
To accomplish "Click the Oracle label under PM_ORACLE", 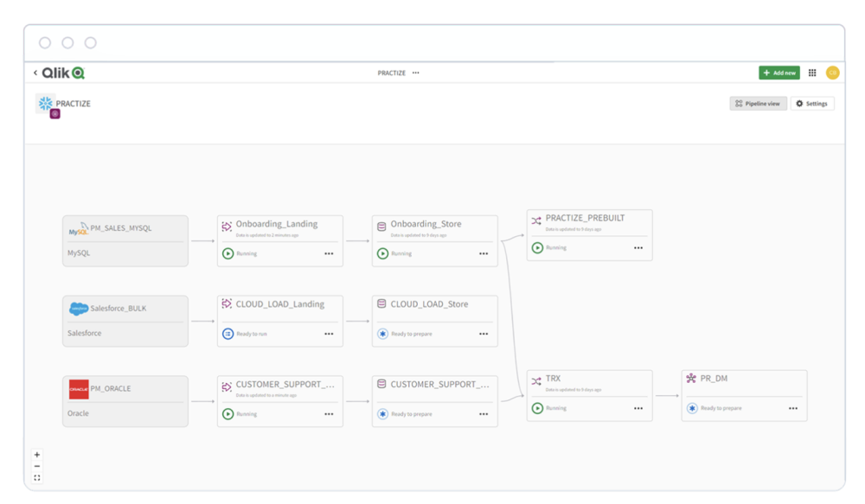I will pos(78,413).
